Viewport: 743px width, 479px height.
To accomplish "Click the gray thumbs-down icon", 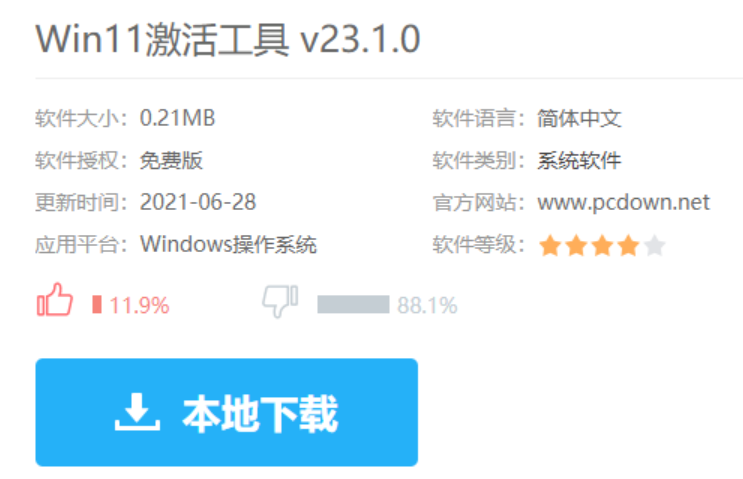I will coord(280,301).
